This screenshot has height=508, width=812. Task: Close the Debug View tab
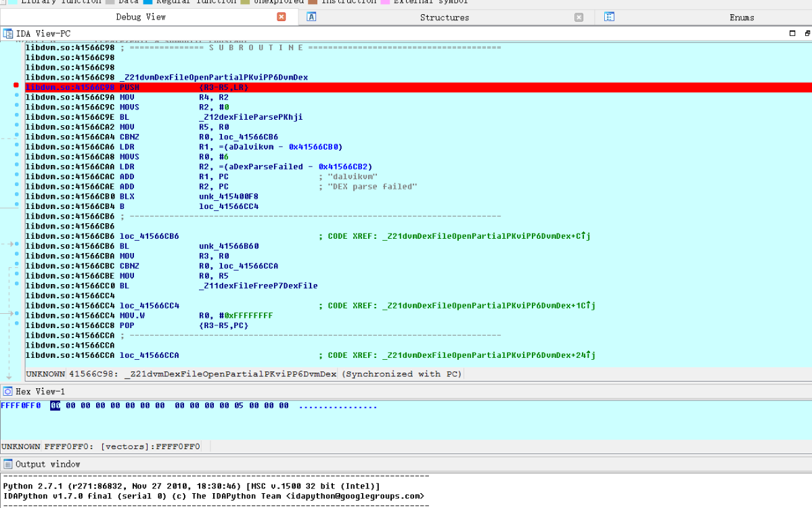281,18
